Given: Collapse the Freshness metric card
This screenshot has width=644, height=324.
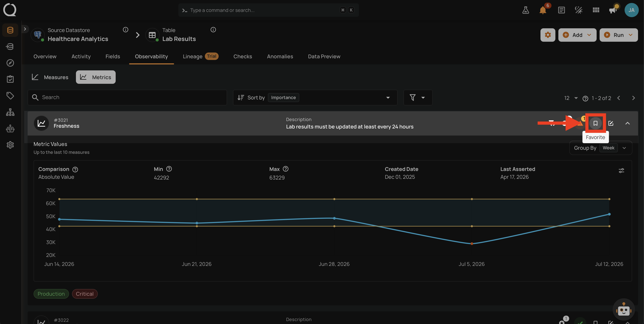Looking at the screenshot, I should 627,123.
